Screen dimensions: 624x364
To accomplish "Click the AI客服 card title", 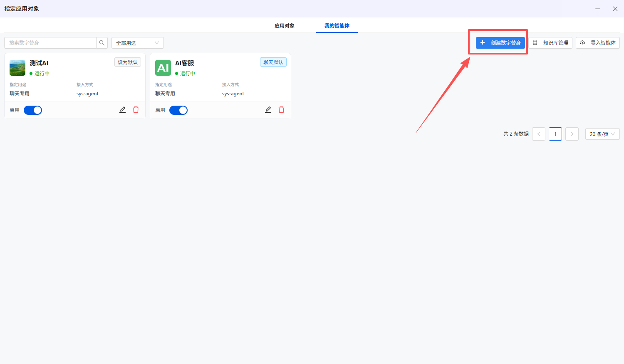I will pyautogui.click(x=185, y=63).
